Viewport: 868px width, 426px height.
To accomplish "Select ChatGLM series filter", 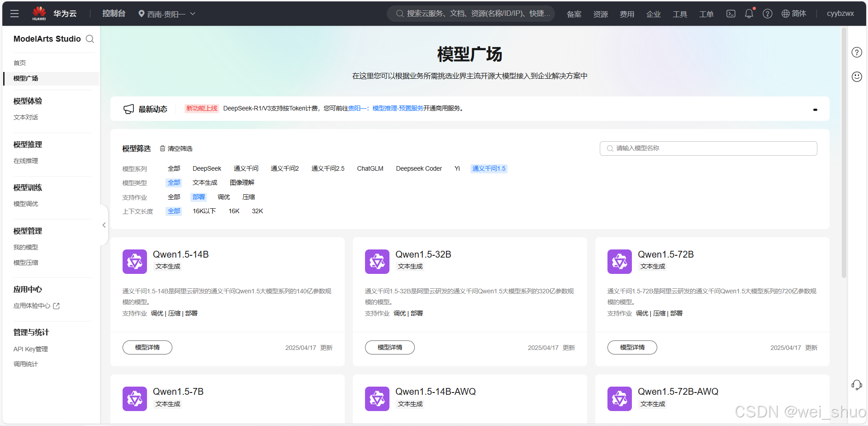I will coord(370,168).
